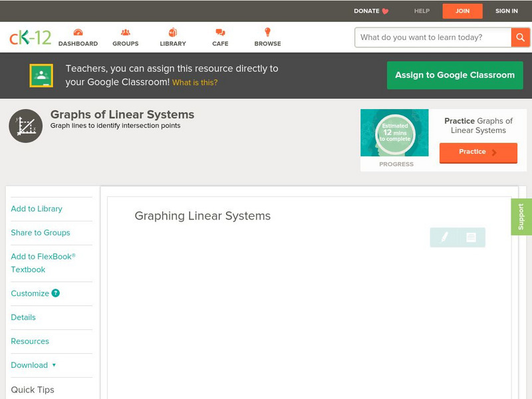532x399 pixels.
Task: Start the orange Practice button
Action: coord(477,152)
